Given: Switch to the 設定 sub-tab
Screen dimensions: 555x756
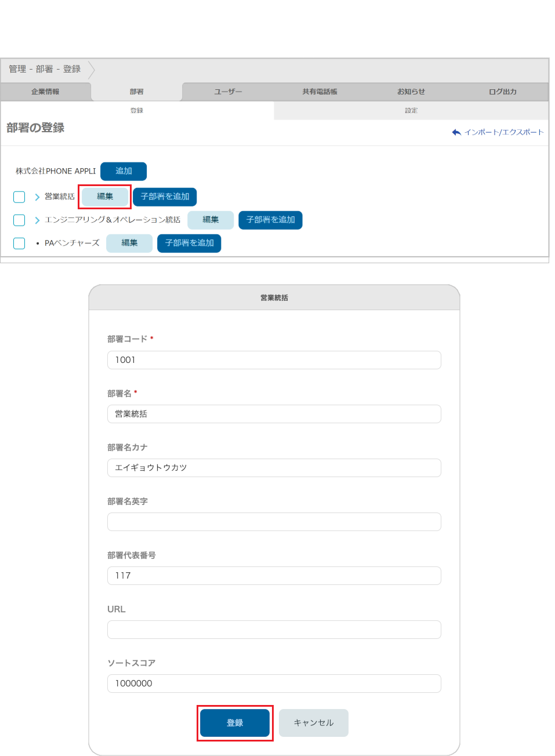Looking at the screenshot, I should pos(411,110).
